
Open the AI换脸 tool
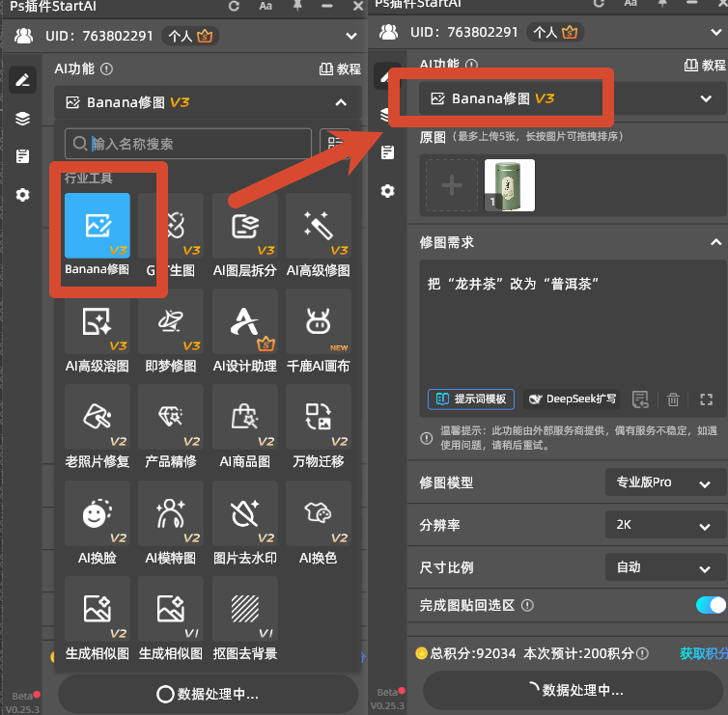(98, 513)
